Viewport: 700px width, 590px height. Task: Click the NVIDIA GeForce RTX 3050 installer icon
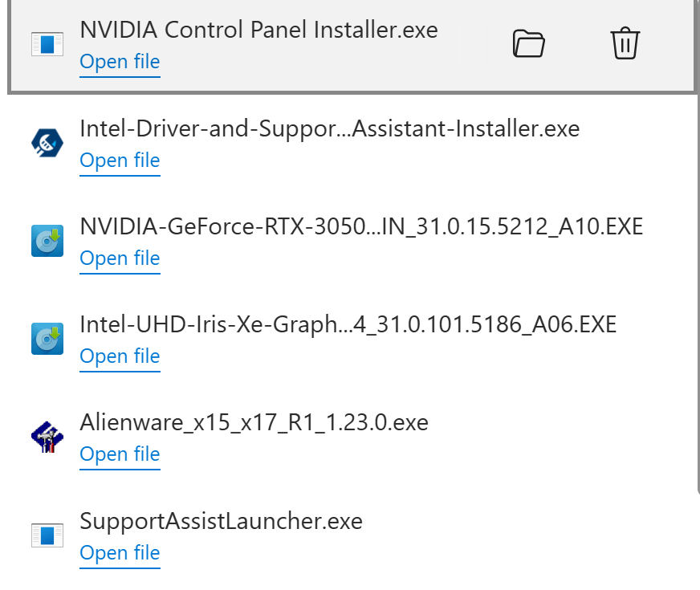tap(47, 241)
